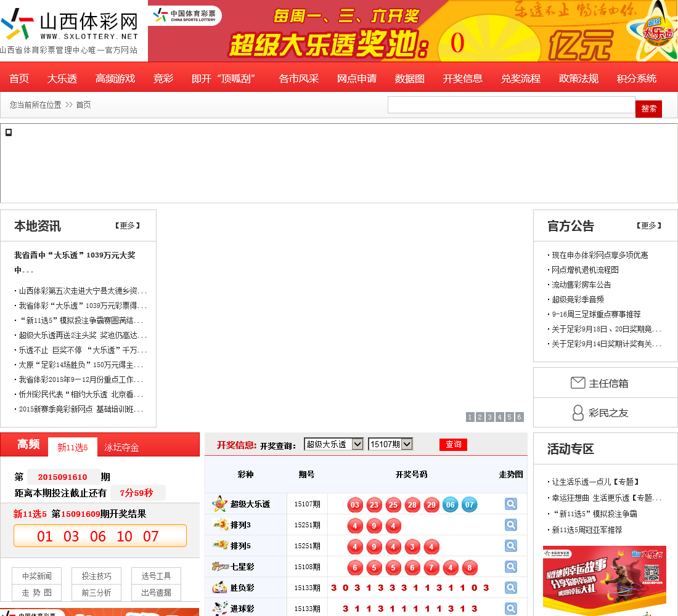Click the 超级大乐透 star logo in the banner
Image resolution: width=678 pixels, height=616 pixels.
coord(654,31)
